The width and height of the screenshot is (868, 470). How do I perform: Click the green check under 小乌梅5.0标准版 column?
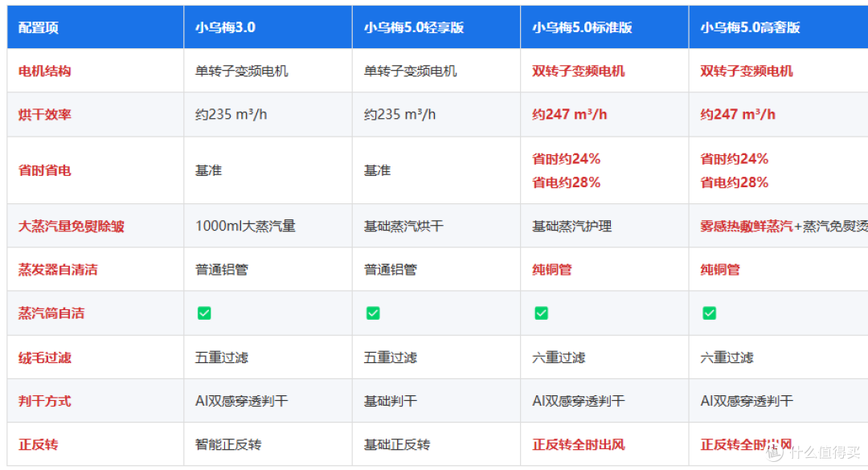coord(542,313)
